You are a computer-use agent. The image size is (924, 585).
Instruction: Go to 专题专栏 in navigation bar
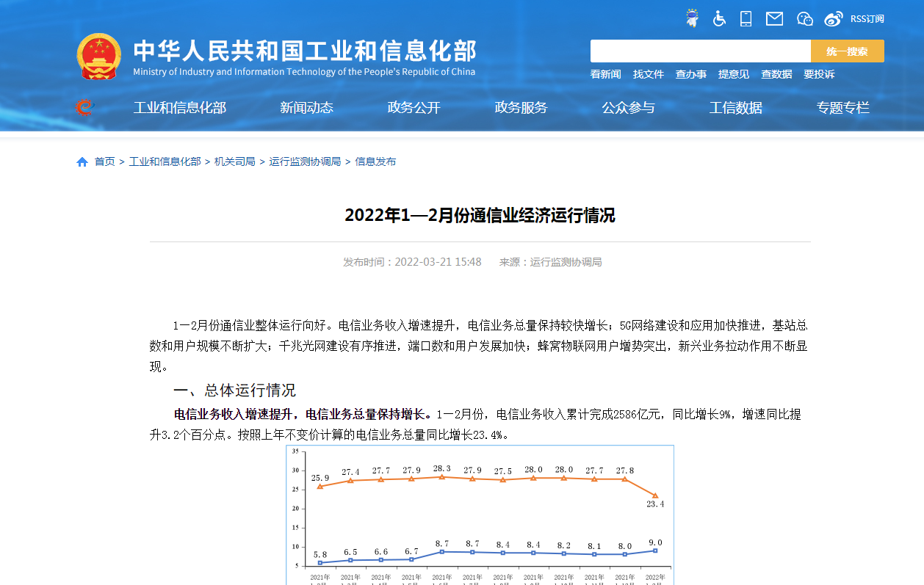coord(842,108)
